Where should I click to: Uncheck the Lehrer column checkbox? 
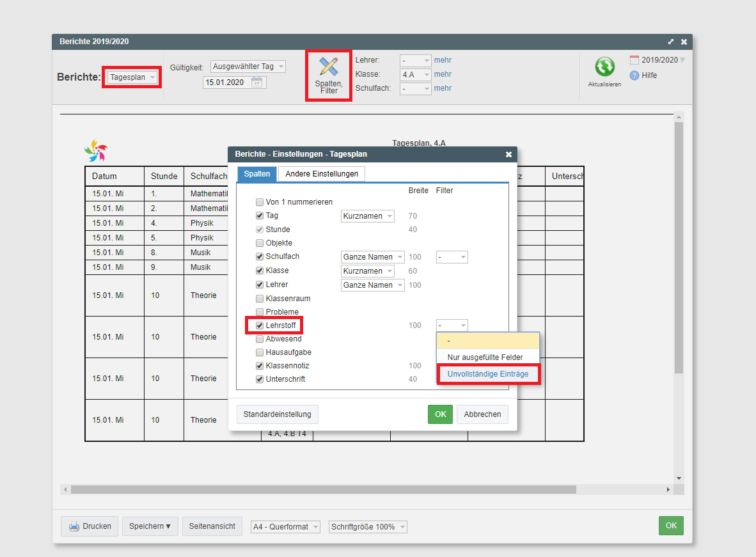pyautogui.click(x=260, y=285)
